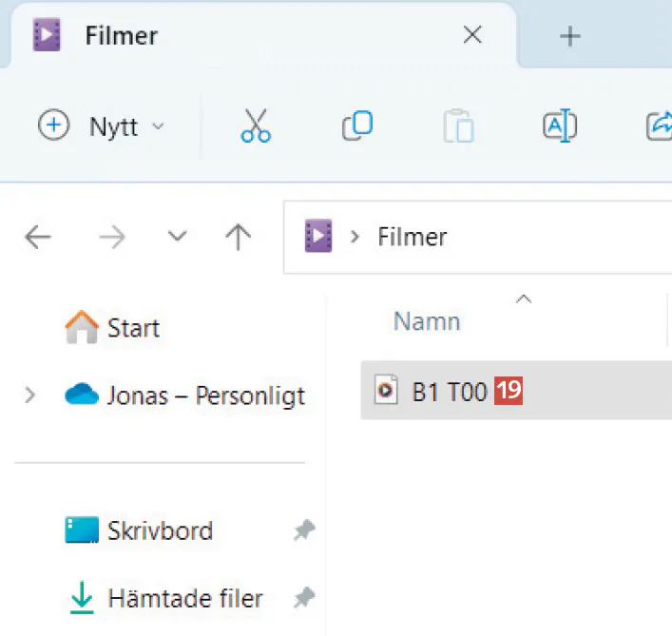672x636 pixels.
Task: Click the Forward navigation arrow
Action: coord(112,237)
